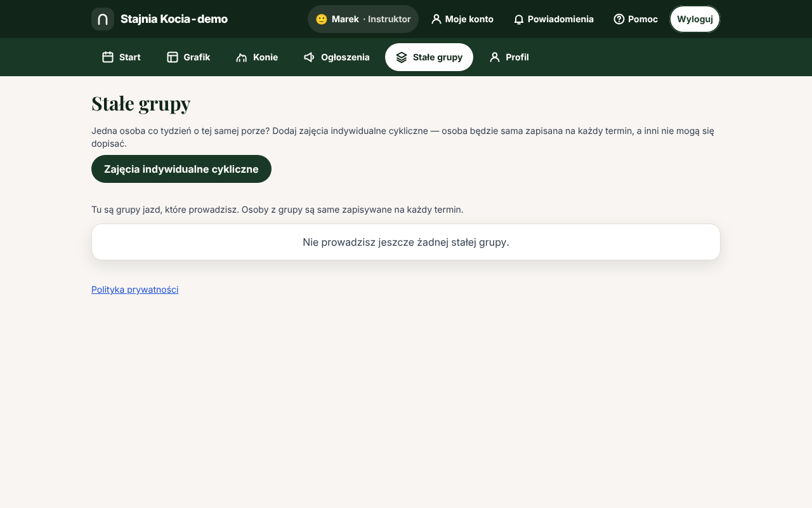Viewport: 812px width, 508px height.
Task: Click the bell icon for Powiadomienia
Action: point(519,19)
